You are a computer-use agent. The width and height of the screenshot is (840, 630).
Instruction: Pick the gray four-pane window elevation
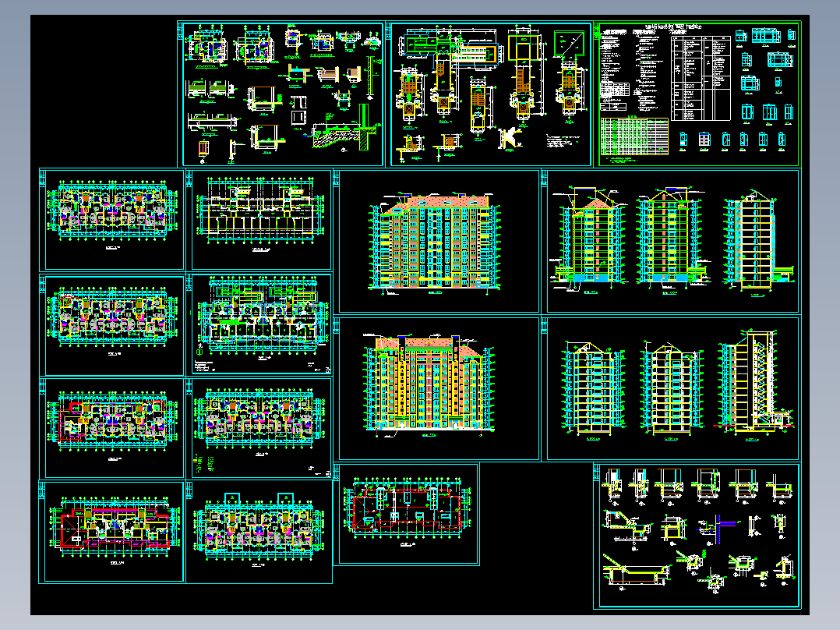[x=704, y=140]
